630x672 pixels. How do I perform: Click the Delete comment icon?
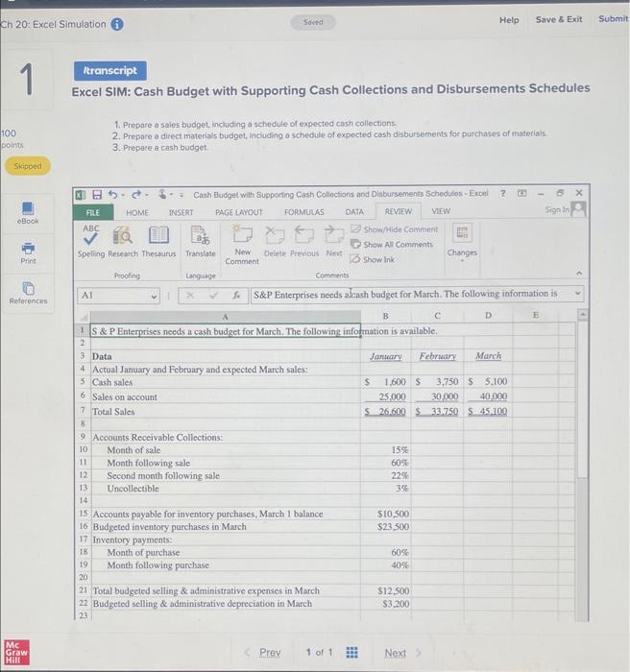(275, 241)
